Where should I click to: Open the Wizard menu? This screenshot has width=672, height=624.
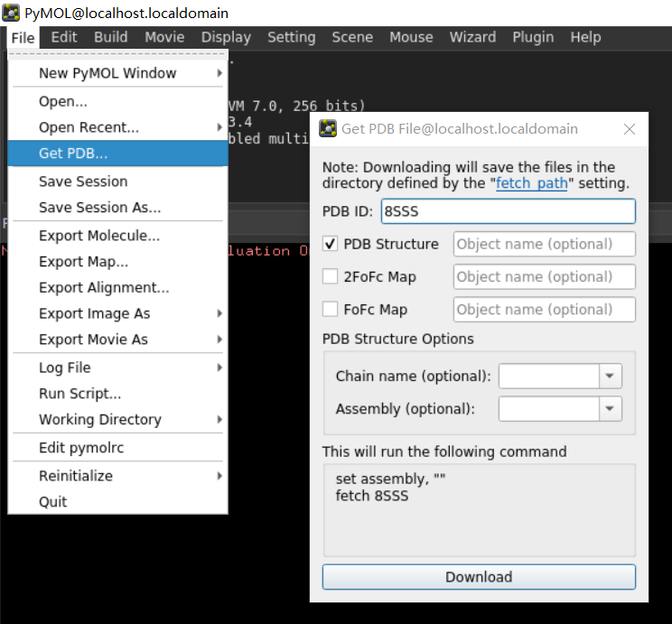click(472, 37)
